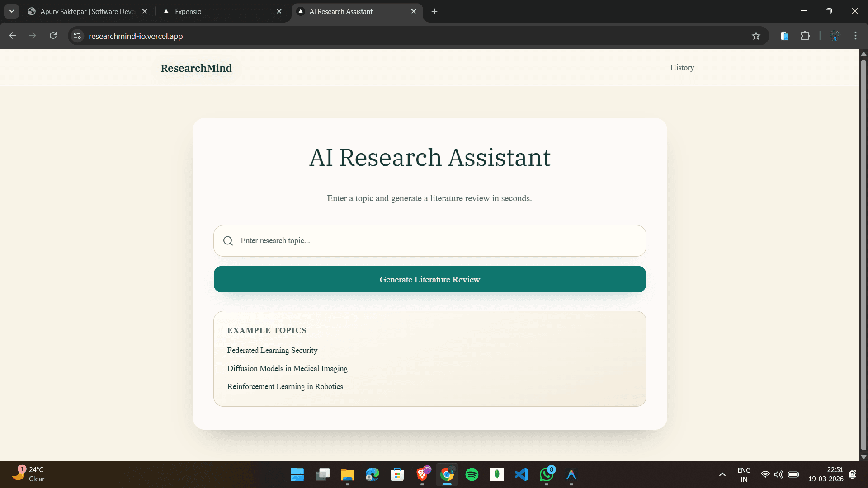
Task: Open the blue A app in taskbar
Action: pos(571,474)
